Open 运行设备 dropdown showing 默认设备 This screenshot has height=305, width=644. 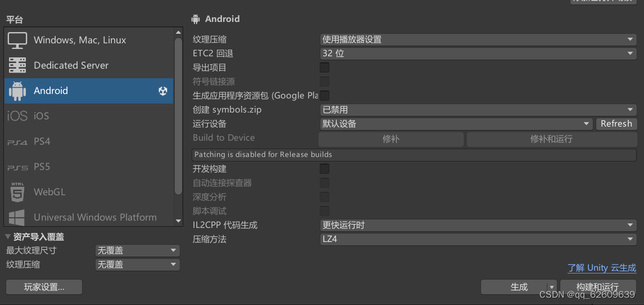point(456,124)
